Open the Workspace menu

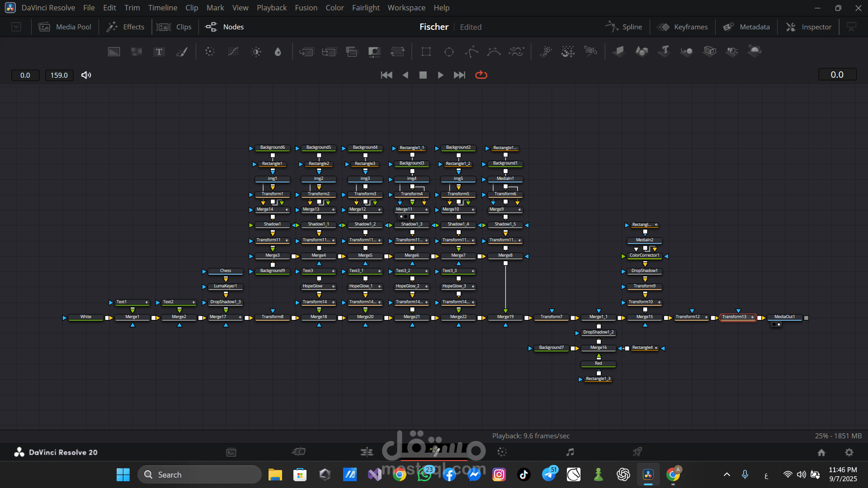406,8
